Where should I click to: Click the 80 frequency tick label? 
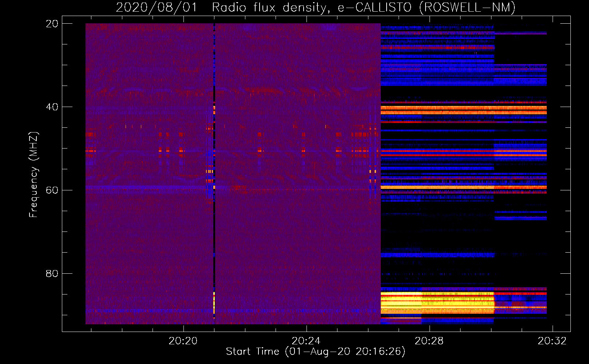[x=52, y=273]
